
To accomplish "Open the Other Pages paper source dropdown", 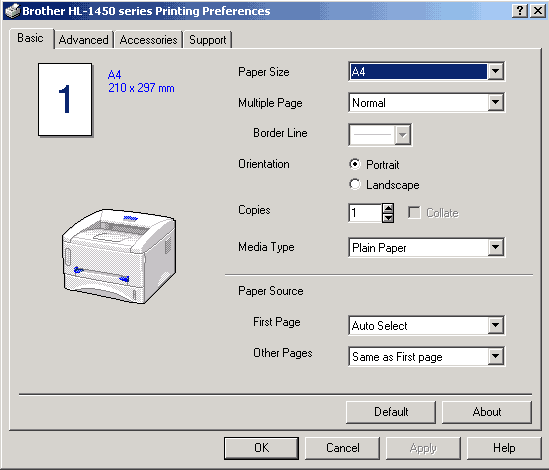I will [495, 356].
